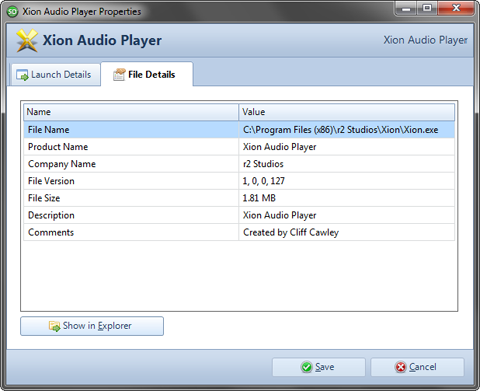This screenshot has height=391, width=480.
Task: Select the File Size row label
Action: pyautogui.click(x=44, y=198)
